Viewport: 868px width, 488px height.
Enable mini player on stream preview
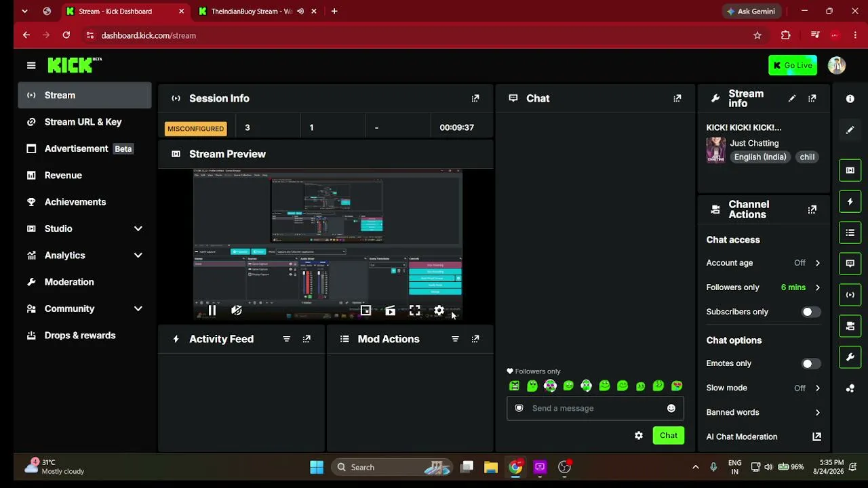[x=366, y=310]
